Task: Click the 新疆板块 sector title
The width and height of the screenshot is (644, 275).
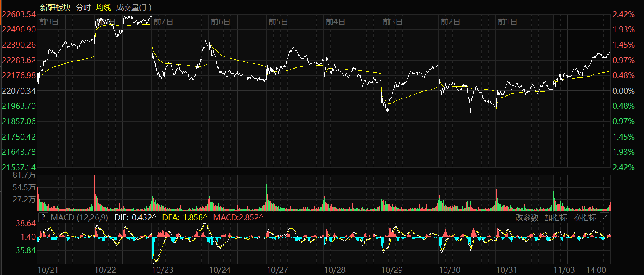Action: [56, 7]
